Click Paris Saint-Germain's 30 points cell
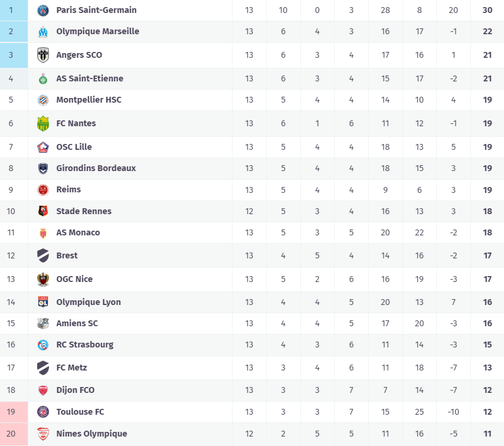This screenshot has height=446, width=504. pos(487,10)
